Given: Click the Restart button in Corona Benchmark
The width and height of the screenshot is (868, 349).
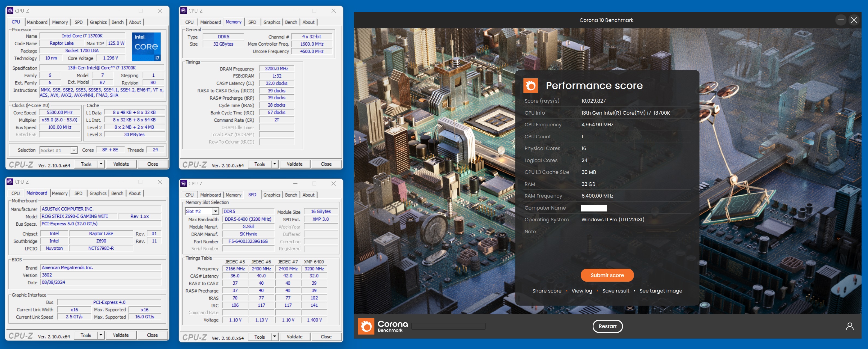Looking at the screenshot, I should coord(607,326).
